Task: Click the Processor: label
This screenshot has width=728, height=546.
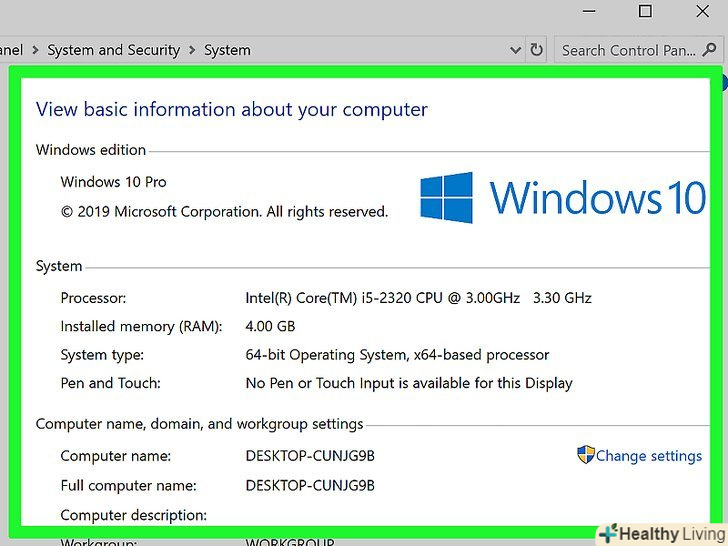Action: [93, 298]
